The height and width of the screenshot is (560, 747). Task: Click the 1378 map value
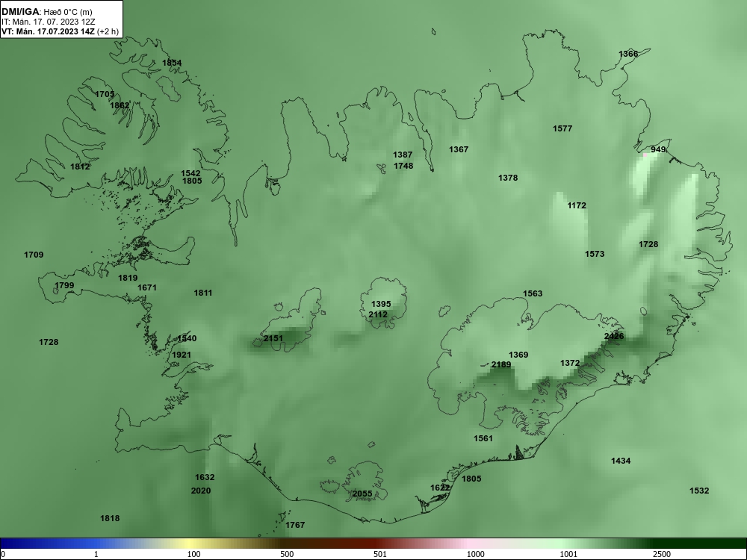(508, 178)
